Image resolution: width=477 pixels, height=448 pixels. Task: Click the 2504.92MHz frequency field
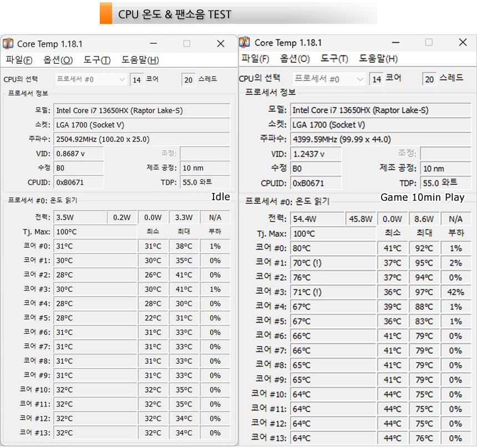(x=141, y=139)
